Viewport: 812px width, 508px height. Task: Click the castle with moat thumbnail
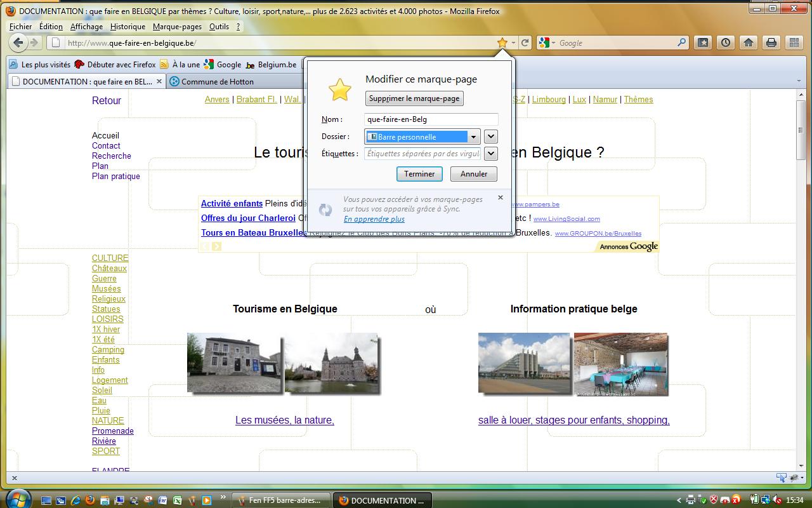click(x=332, y=363)
